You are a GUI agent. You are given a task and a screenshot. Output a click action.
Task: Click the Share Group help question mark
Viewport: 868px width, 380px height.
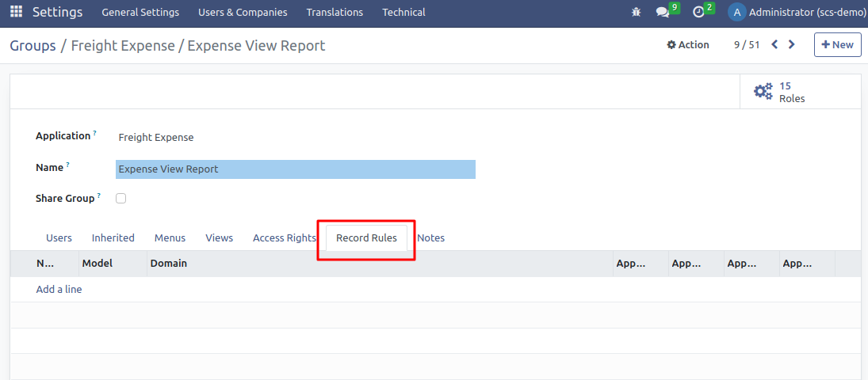click(x=99, y=196)
